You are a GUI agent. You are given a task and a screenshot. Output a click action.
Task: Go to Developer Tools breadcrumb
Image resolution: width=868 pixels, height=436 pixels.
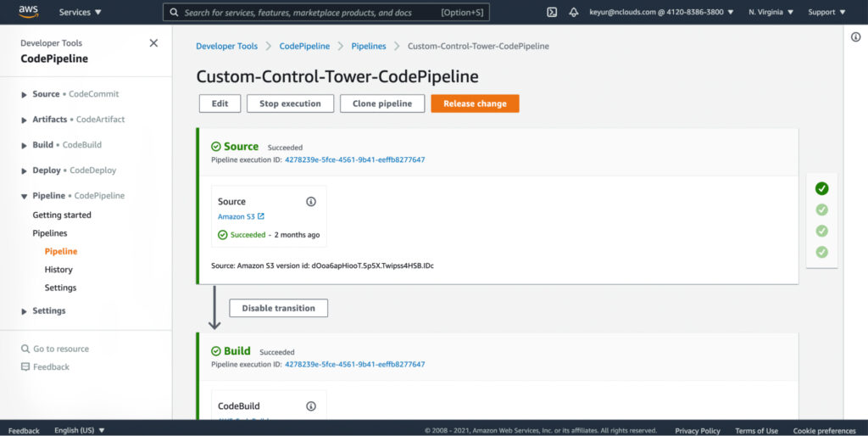click(227, 47)
